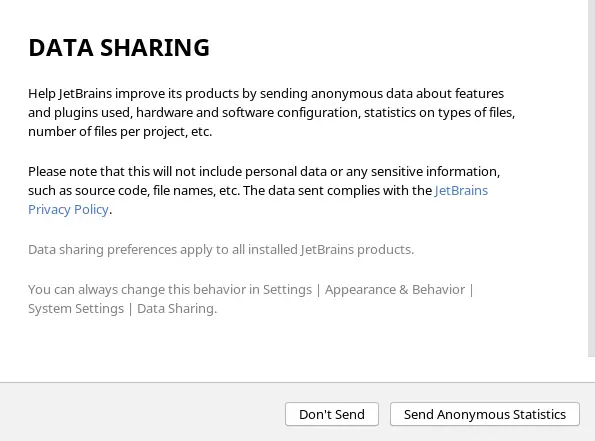This screenshot has width=595, height=441.
Task: Select the DATA SHARING heading text
Action: [119, 47]
